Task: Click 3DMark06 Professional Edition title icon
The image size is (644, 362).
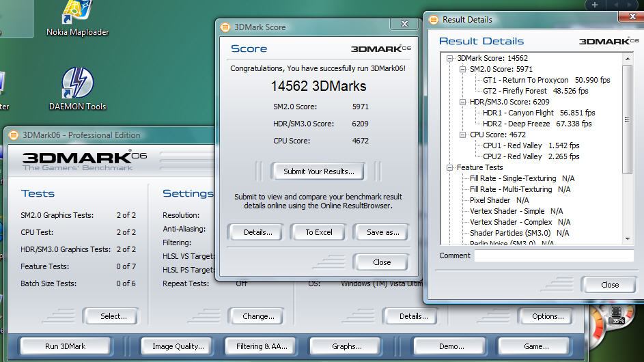Action: point(14,135)
